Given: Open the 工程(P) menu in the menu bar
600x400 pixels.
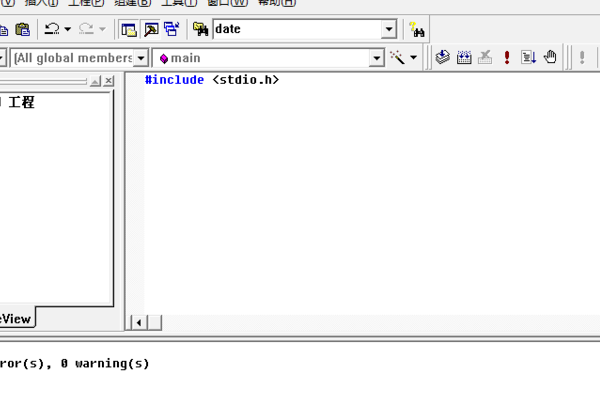Looking at the screenshot, I should (x=86, y=3).
